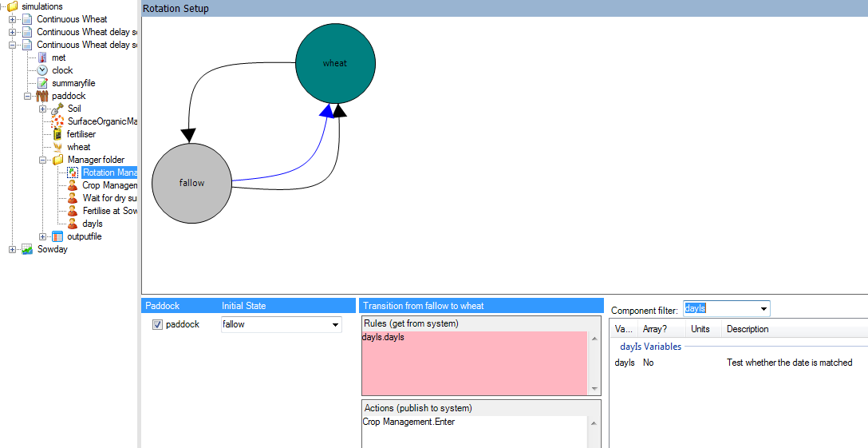Expand the Sowday graph node
868x448 pixels.
point(12,249)
